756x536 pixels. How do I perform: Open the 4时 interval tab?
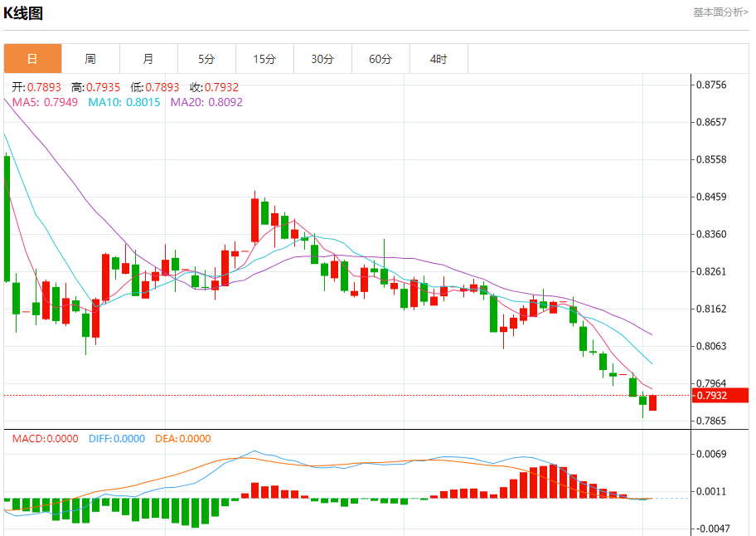click(439, 59)
